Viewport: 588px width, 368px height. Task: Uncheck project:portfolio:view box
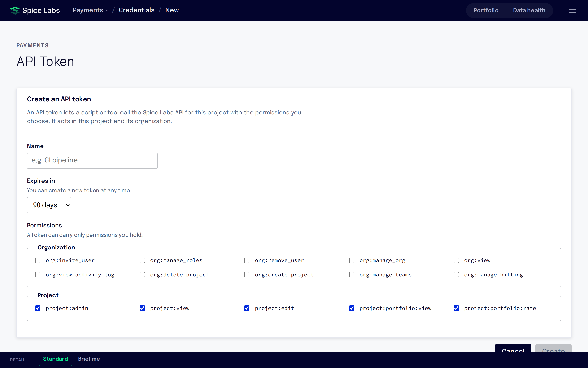coord(352,308)
